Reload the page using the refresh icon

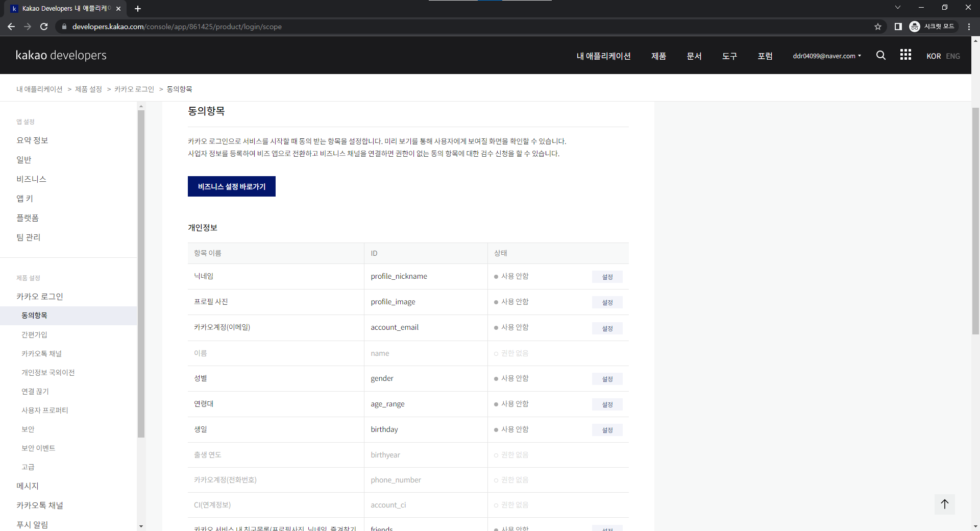(x=44, y=27)
